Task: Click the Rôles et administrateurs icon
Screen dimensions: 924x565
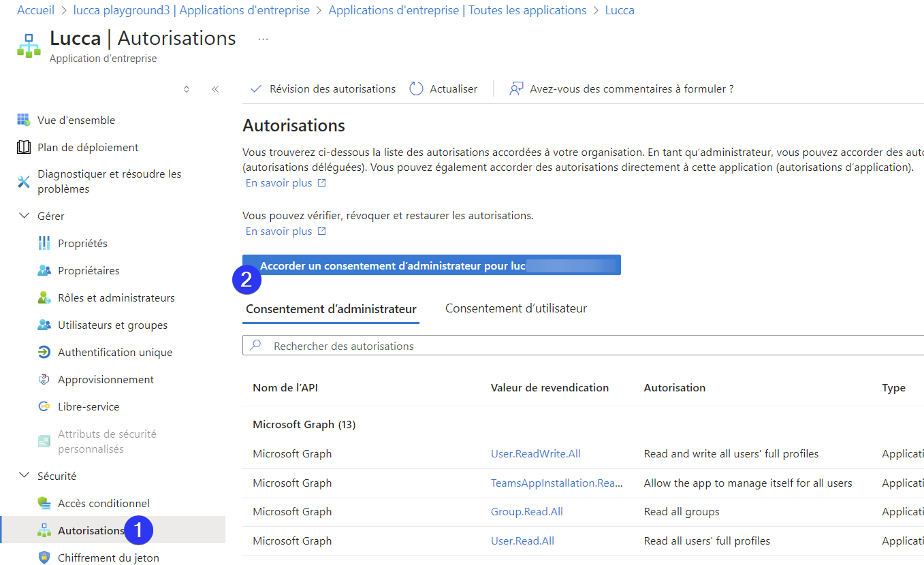Action: pyautogui.click(x=44, y=297)
